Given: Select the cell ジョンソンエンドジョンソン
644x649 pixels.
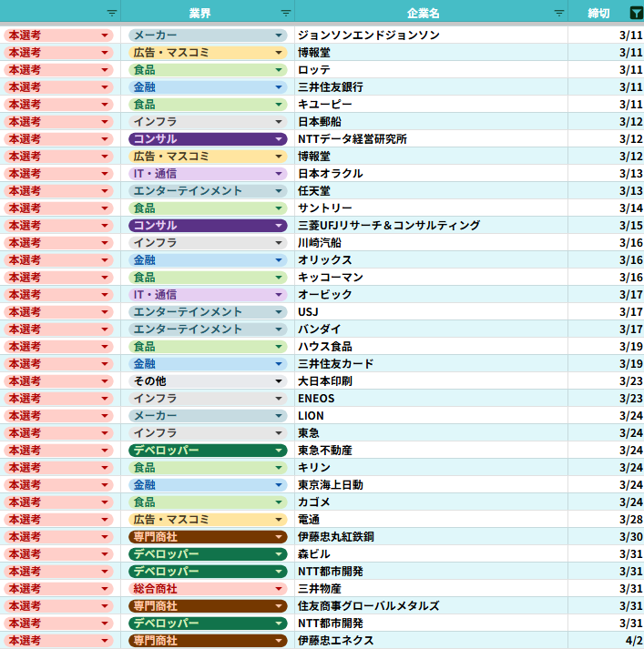Looking at the screenshot, I should click(x=431, y=35).
